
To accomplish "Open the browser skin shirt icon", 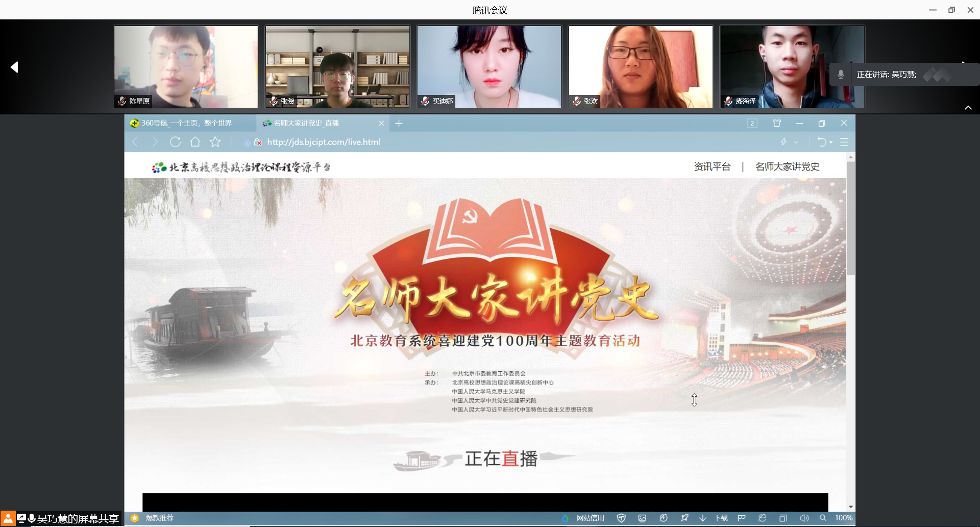I will [x=777, y=123].
